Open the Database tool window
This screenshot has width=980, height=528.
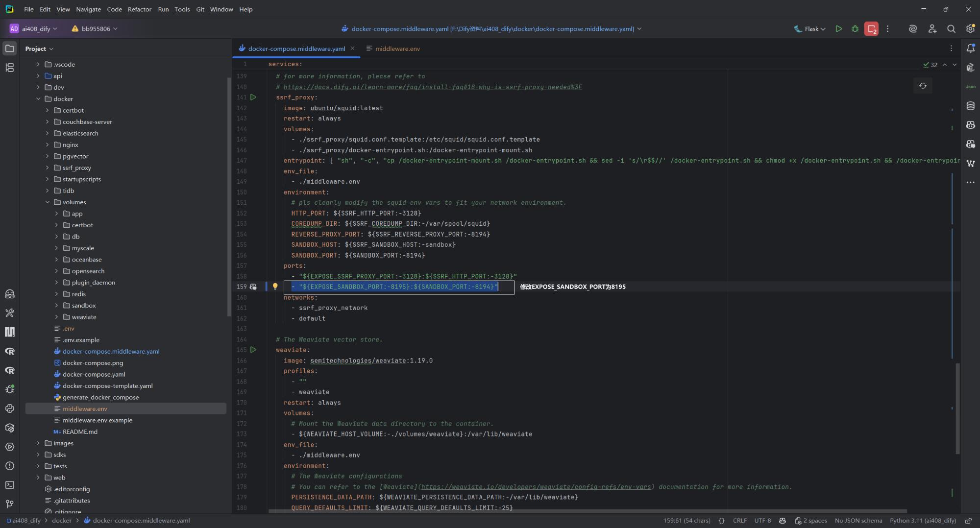tap(970, 106)
